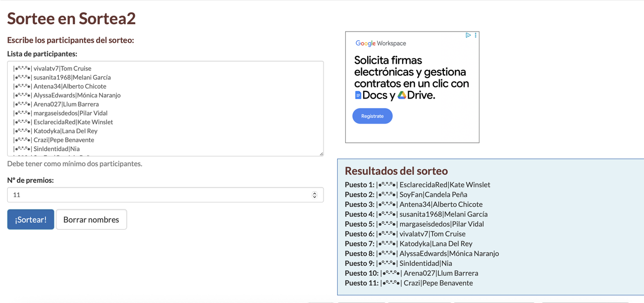
Task: Click the Sortee en Sortea2 heading
Action: point(71,19)
